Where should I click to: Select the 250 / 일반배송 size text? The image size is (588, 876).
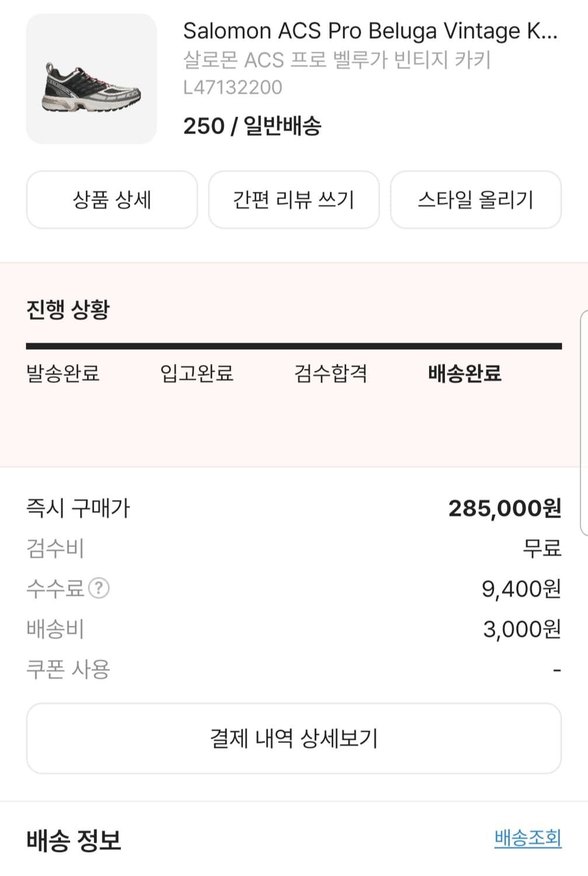tap(252, 126)
